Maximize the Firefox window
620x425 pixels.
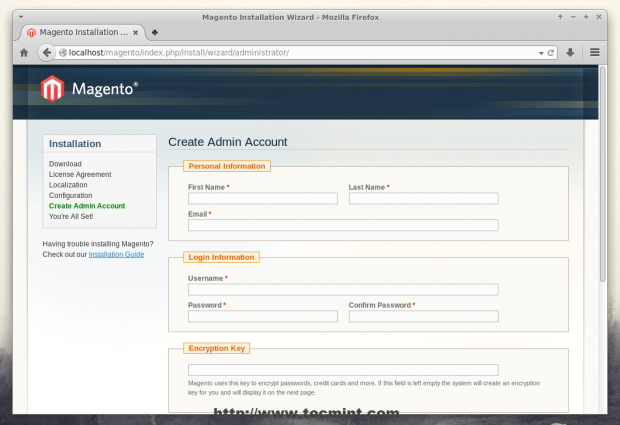pos(586,17)
